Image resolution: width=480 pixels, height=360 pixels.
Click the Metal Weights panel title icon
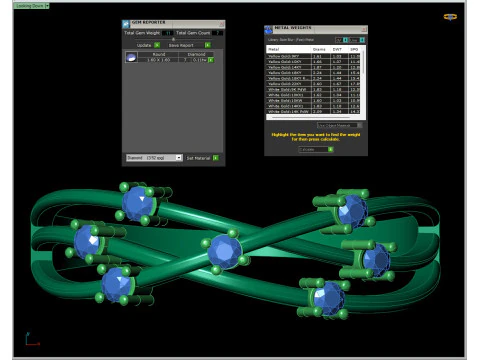pyautogui.click(x=268, y=30)
